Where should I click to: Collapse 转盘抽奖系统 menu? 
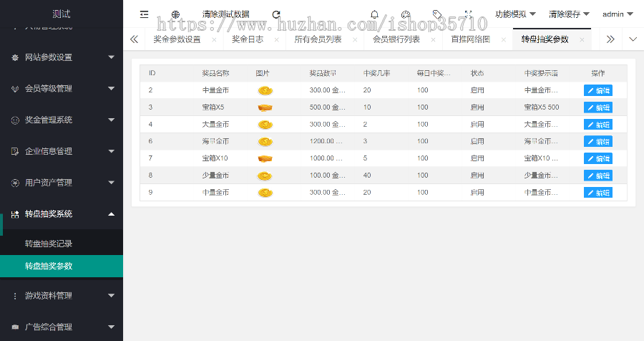point(112,214)
